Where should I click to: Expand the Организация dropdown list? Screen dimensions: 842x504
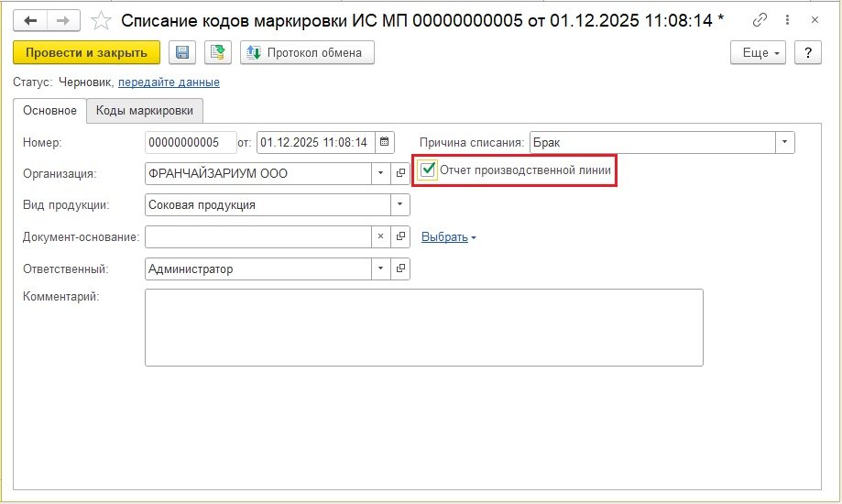[x=381, y=173]
